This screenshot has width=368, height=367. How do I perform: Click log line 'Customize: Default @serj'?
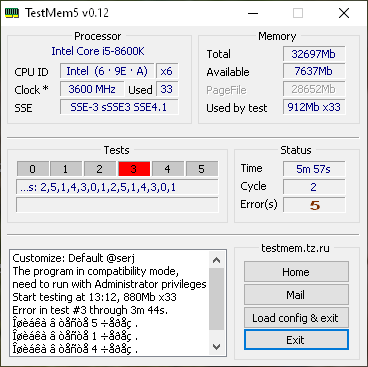[74, 258]
